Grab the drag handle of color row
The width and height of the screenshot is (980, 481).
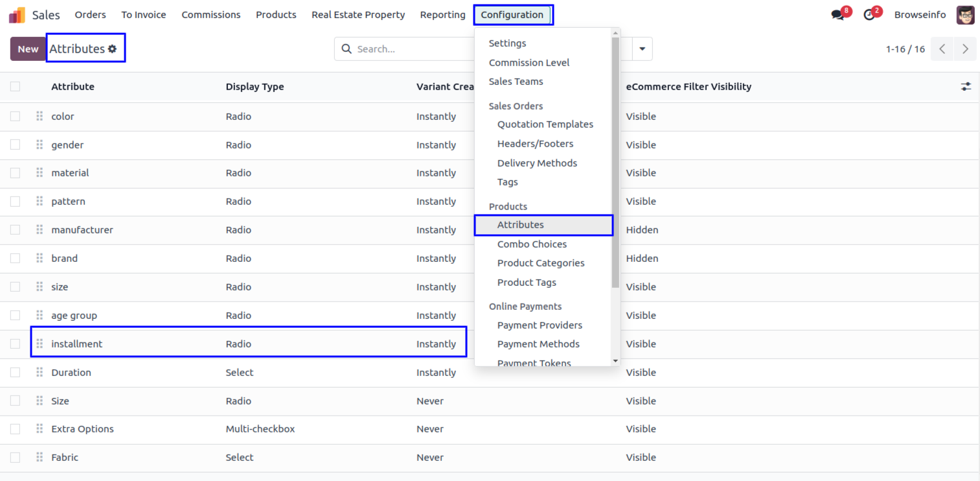pos(40,117)
